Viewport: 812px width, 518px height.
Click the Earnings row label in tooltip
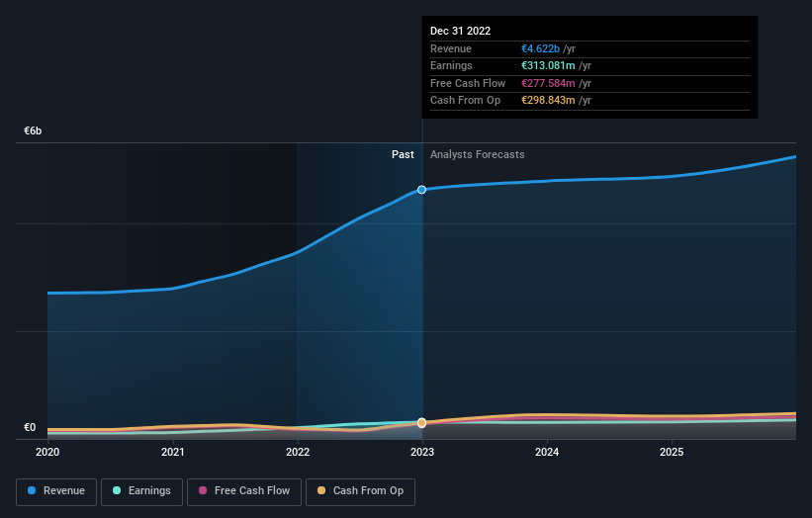pyautogui.click(x=451, y=65)
